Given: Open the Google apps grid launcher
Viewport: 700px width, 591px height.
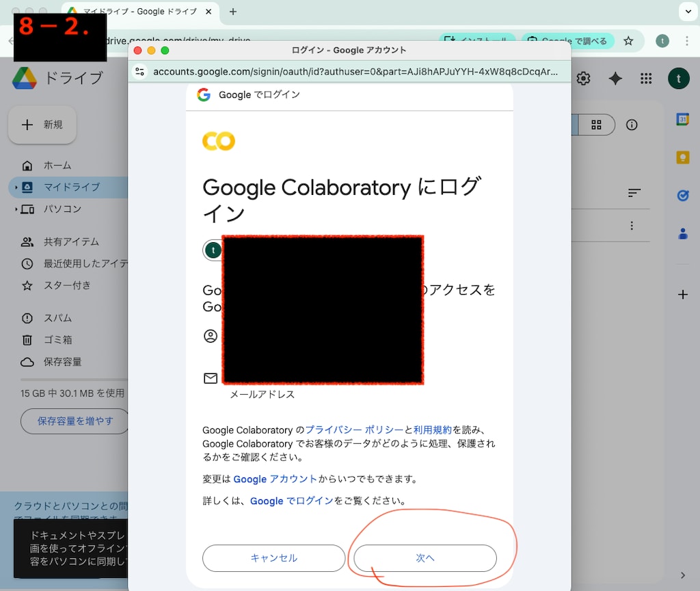Looking at the screenshot, I should [x=646, y=78].
